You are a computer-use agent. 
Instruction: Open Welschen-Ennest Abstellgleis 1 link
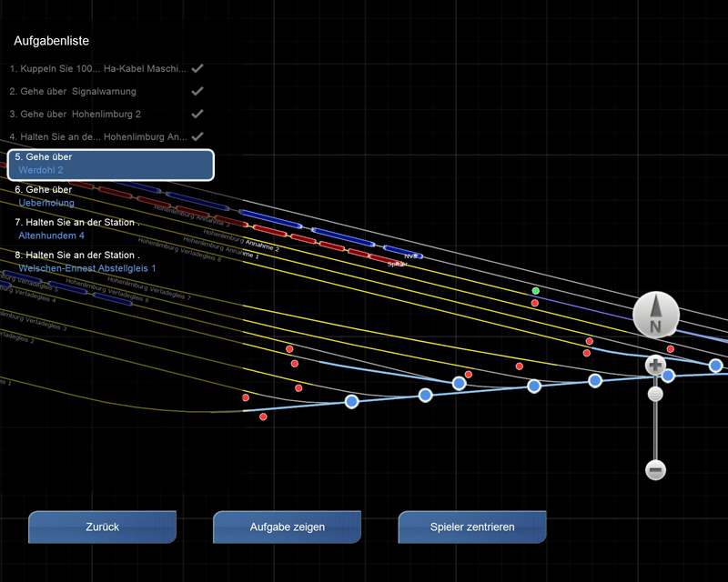point(86,268)
